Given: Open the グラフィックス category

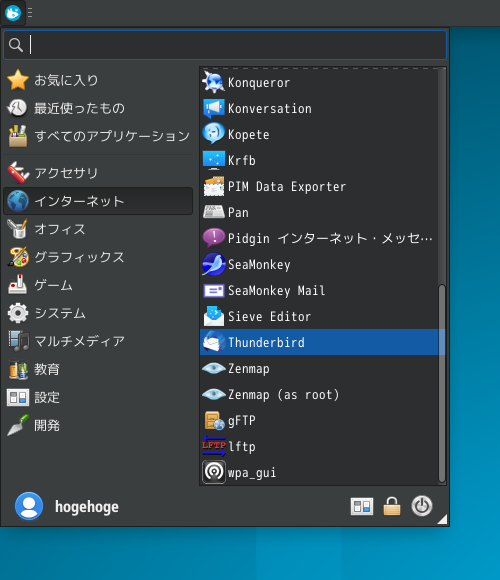Looking at the screenshot, I should pos(98,257).
